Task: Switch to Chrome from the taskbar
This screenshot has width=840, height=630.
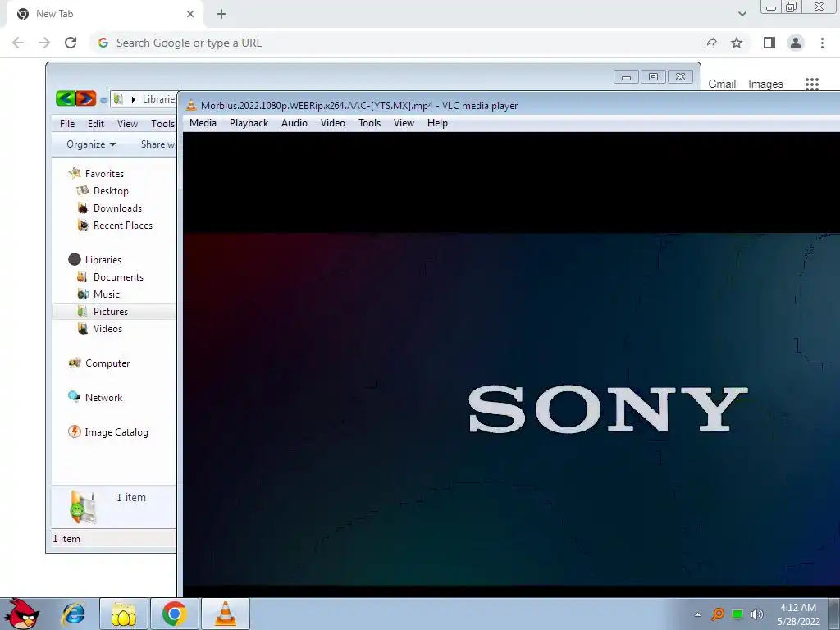Action: click(174, 614)
